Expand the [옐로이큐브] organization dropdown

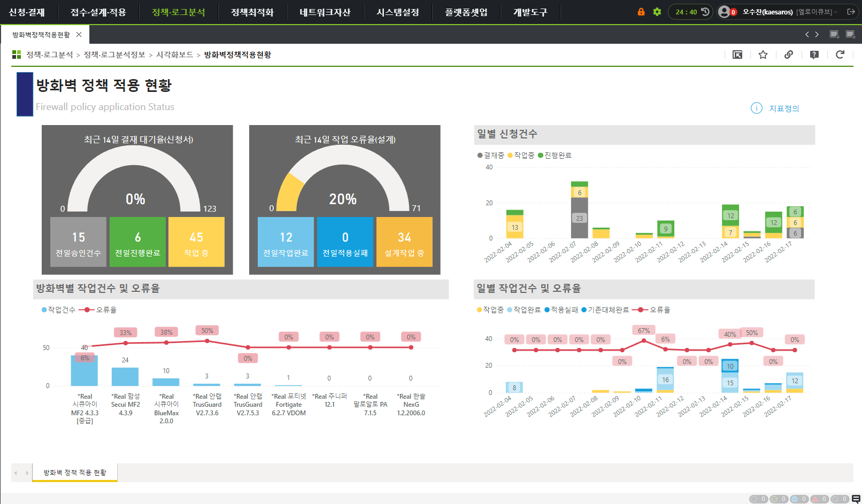pyautogui.click(x=817, y=12)
